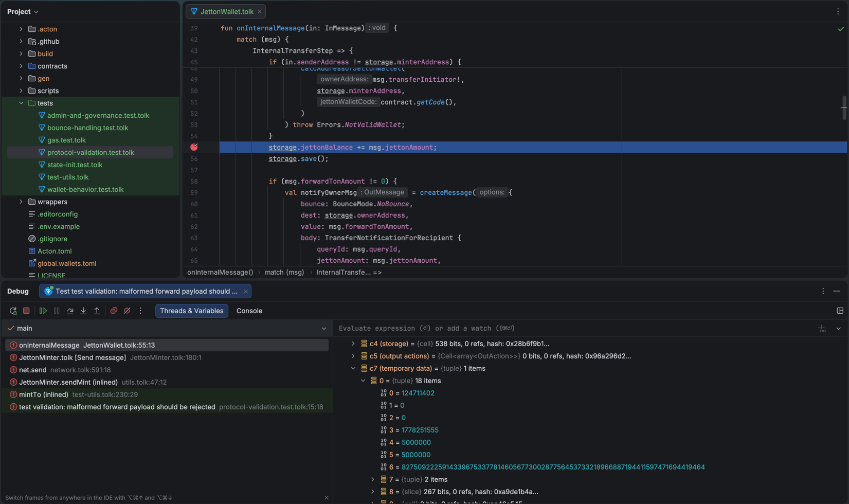Viewport: 849px width, 504px height.
Task: Open the Acton.toml file
Action: (x=54, y=251)
